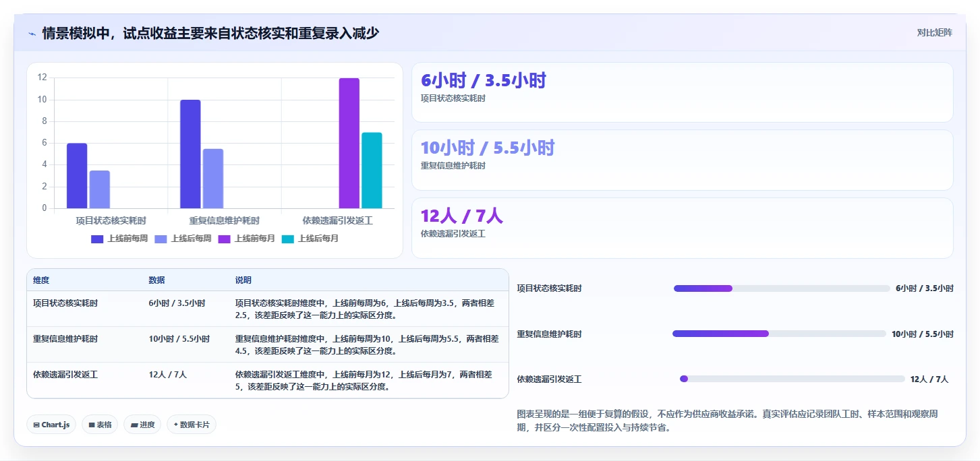Screen dimensions: 980x461
Task: Click the 依赖遗漏引发返工 cell in the table's first column
Action: (65, 375)
